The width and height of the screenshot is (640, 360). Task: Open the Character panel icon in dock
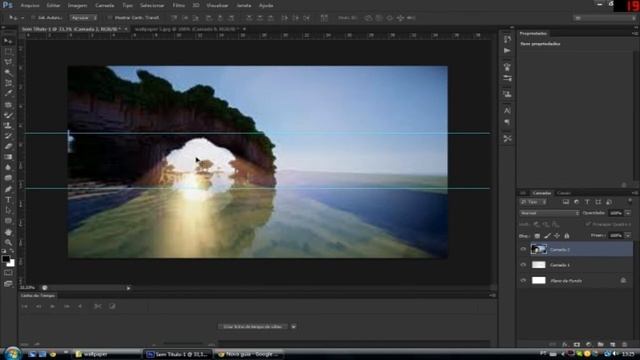point(507,111)
